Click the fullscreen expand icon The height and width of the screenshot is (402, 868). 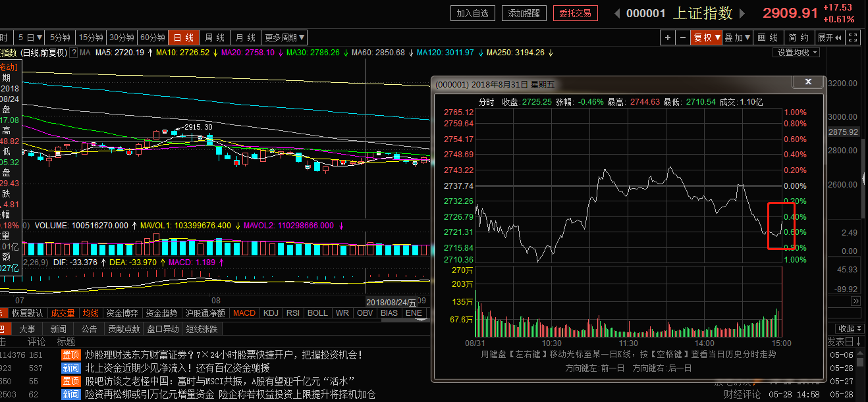(853, 38)
